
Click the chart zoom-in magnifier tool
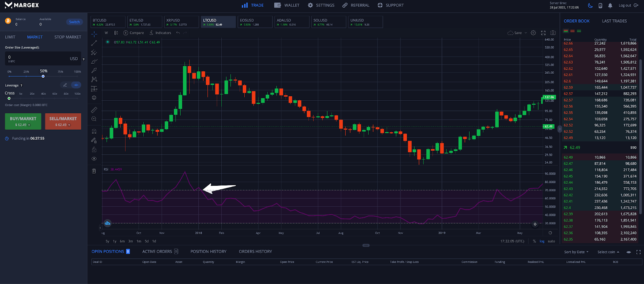click(x=94, y=119)
